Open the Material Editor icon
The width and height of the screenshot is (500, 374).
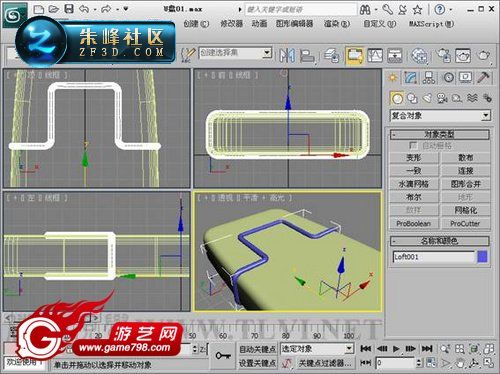[x=419, y=55]
